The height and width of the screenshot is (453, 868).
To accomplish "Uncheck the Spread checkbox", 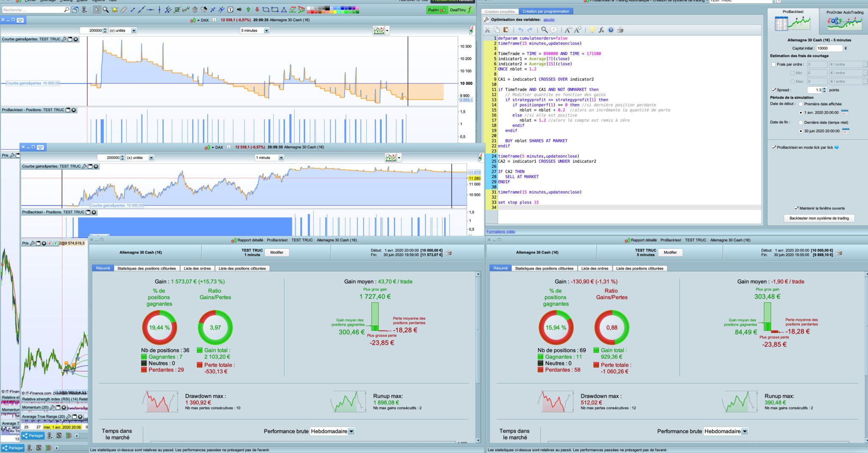I will pos(773,90).
